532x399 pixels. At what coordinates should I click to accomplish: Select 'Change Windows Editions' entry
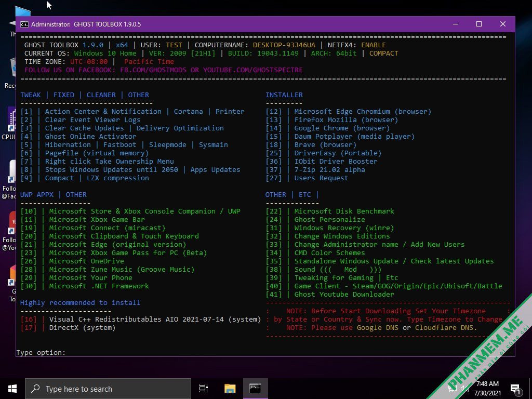(x=328, y=236)
